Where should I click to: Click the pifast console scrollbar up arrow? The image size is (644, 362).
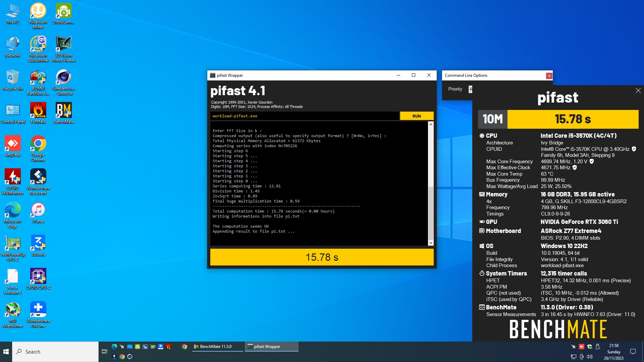[431, 124]
